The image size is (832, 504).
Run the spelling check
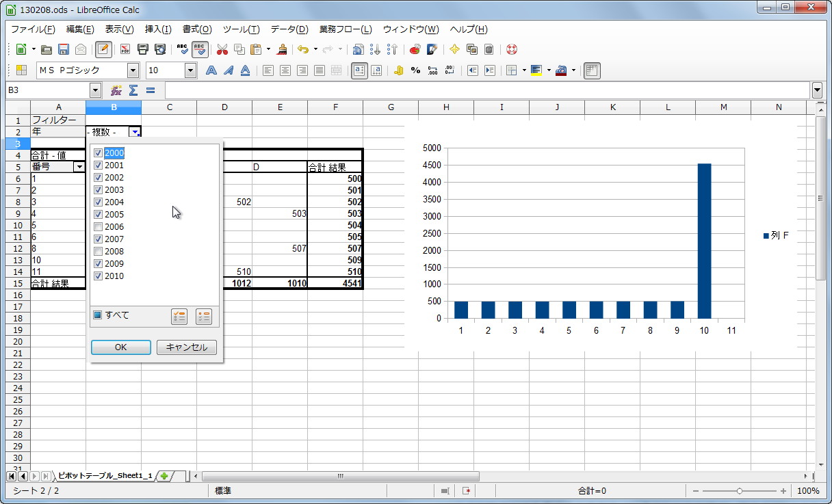tap(183, 49)
